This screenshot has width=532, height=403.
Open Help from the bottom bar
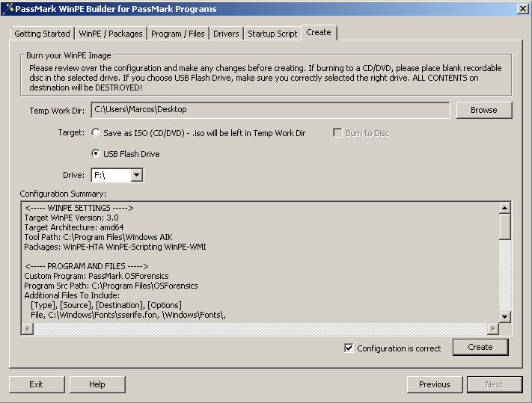point(97,384)
